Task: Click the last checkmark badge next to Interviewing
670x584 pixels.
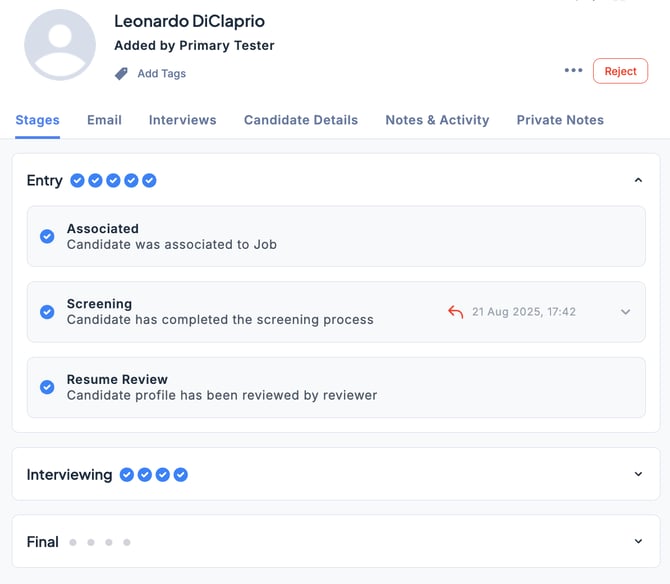Action: 181,475
